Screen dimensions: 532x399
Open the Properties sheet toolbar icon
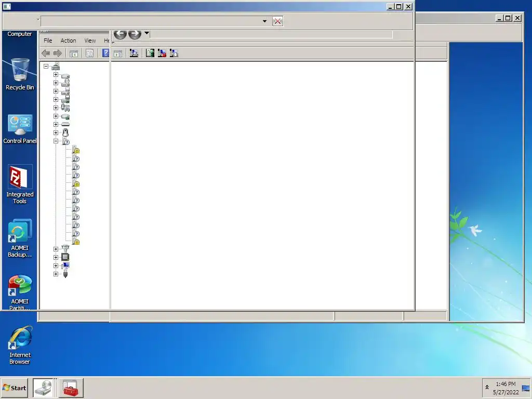coord(89,54)
